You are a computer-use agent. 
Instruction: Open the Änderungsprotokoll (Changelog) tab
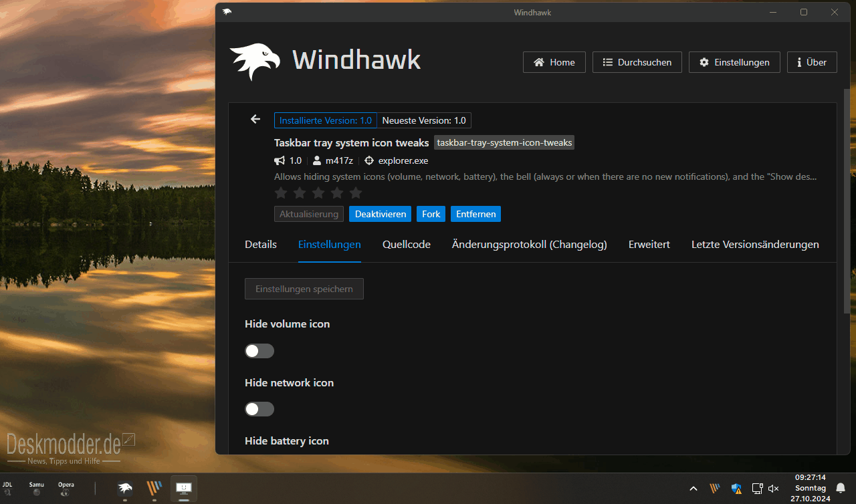(x=530, y=245)
